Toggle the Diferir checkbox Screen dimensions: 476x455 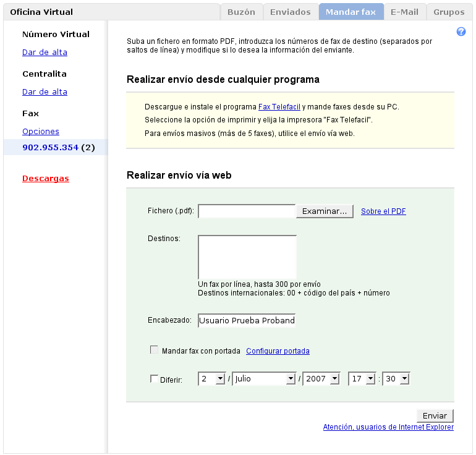coord(155,379)
